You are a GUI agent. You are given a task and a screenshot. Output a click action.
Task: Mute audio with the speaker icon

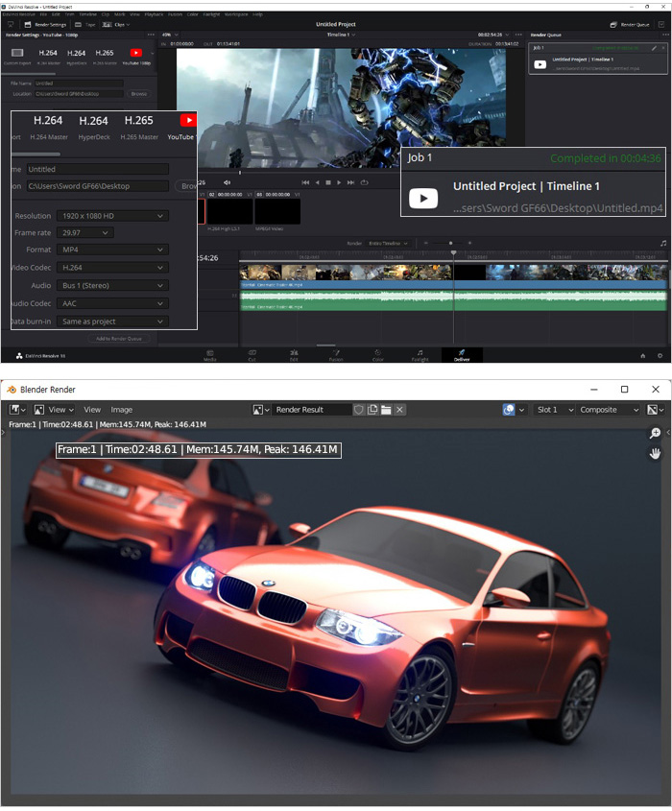[x=227, y=182]
